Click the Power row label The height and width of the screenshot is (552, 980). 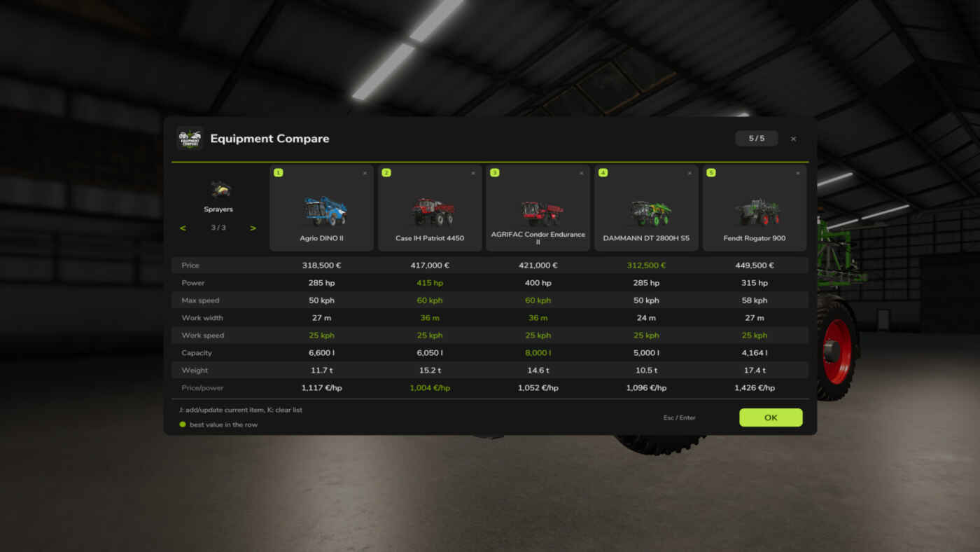pos(192,283)
